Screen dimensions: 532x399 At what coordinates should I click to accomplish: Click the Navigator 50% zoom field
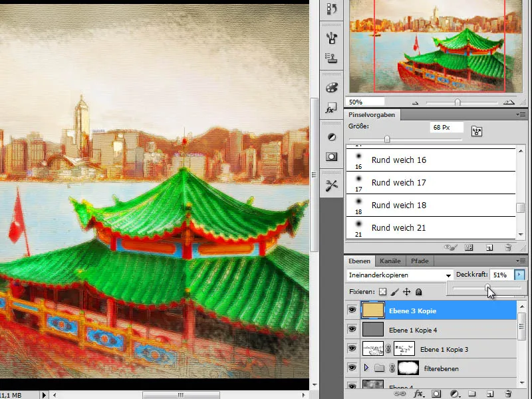pos(365,102)
